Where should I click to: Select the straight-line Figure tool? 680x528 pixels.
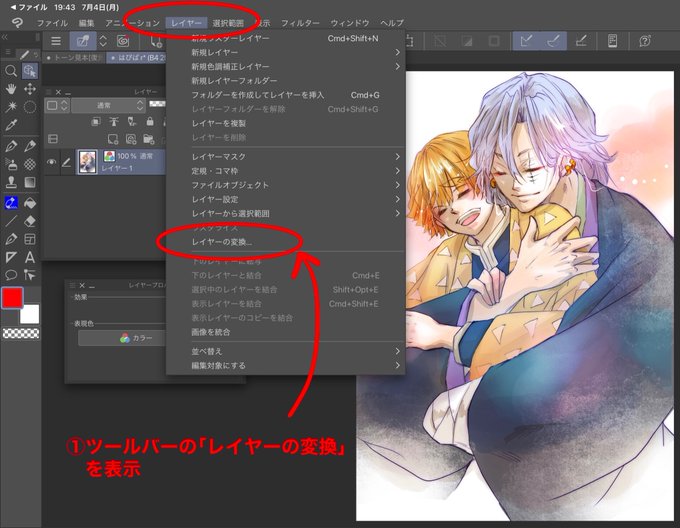[11, 222]
